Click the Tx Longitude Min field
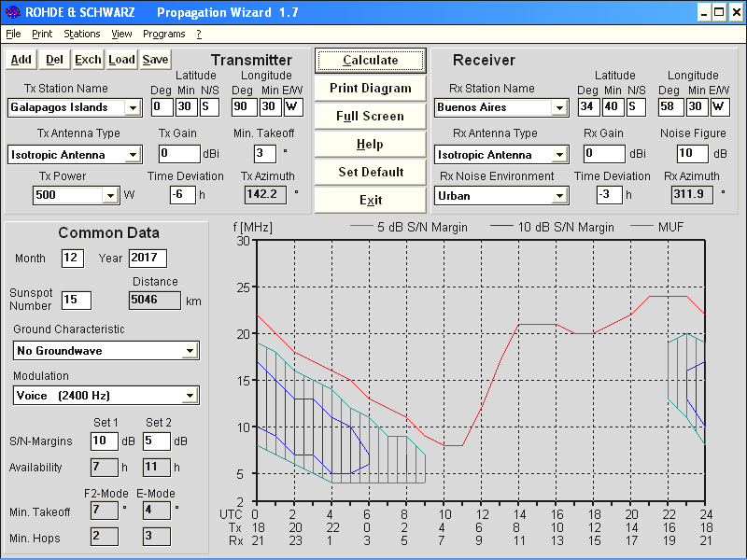This screenshot has height=560, width=747. click(270, 107)
